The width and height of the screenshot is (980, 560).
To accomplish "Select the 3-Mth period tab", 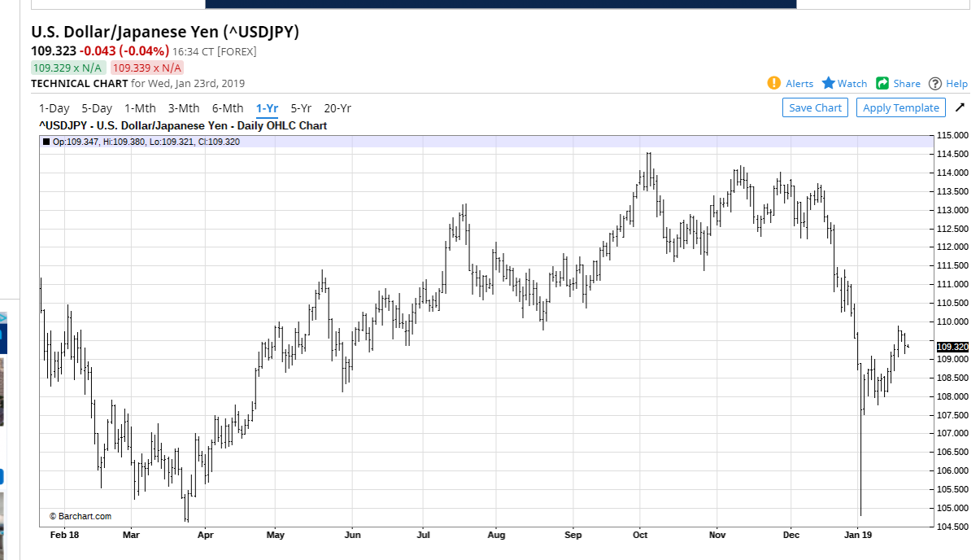I will point(184,108).
